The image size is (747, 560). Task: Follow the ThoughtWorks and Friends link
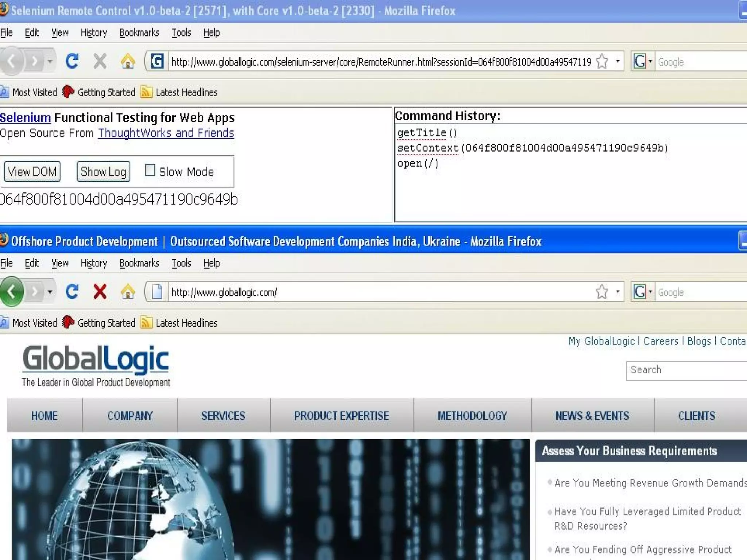click(166, 133)
